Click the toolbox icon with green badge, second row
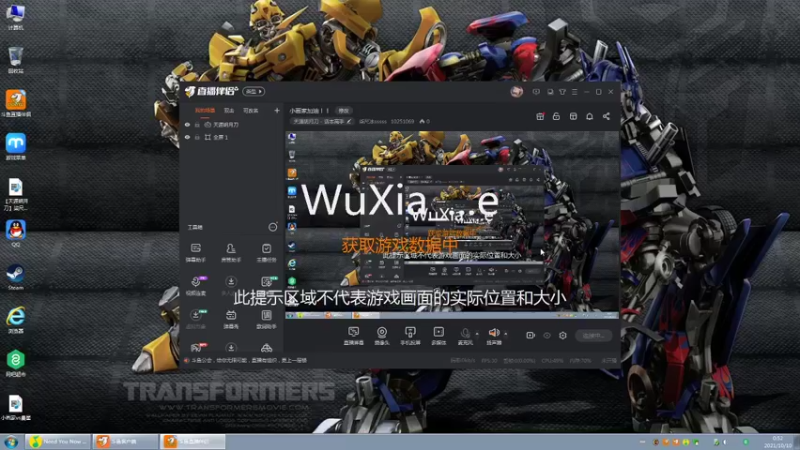 pyautogui.click(x=267, y=282)
